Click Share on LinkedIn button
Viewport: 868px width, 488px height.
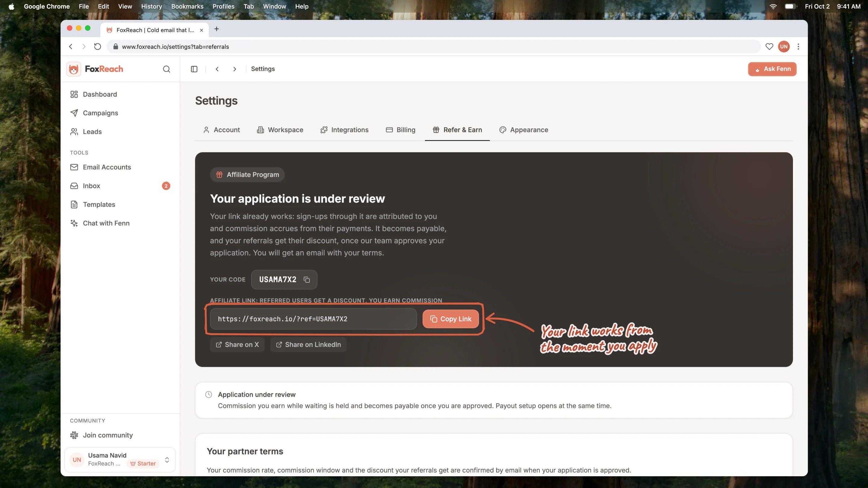(x=308, y=345)
